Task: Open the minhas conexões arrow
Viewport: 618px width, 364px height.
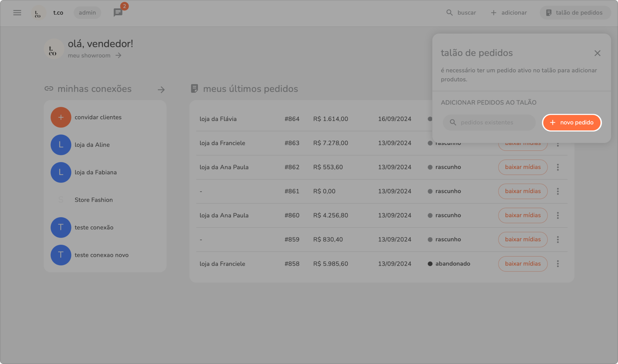Action: (161, 90)
